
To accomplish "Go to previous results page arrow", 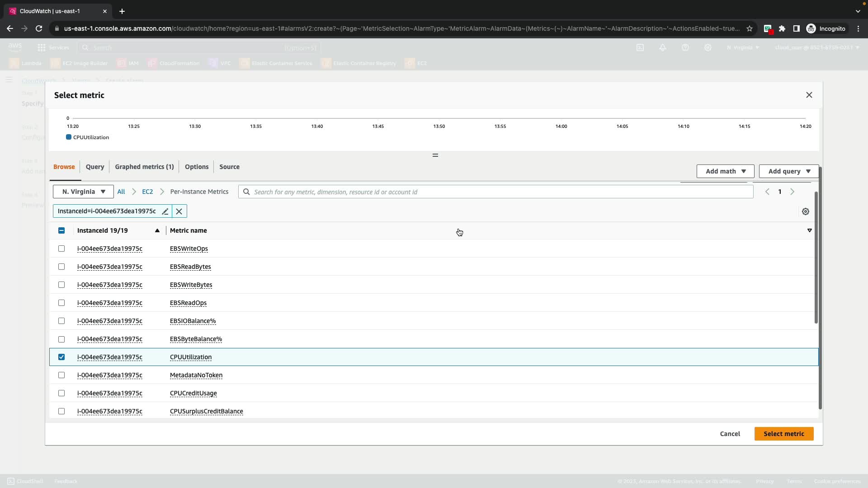I will (767, 192).
